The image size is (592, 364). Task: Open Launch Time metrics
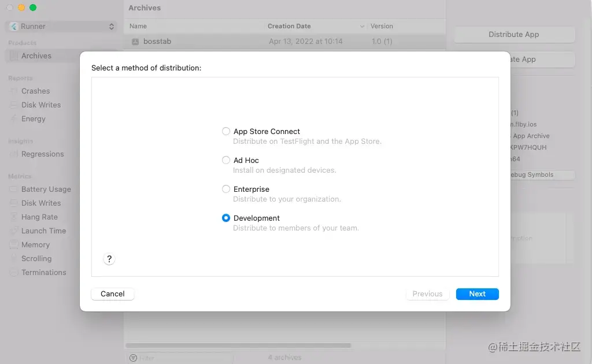click(x=43, y=231)
